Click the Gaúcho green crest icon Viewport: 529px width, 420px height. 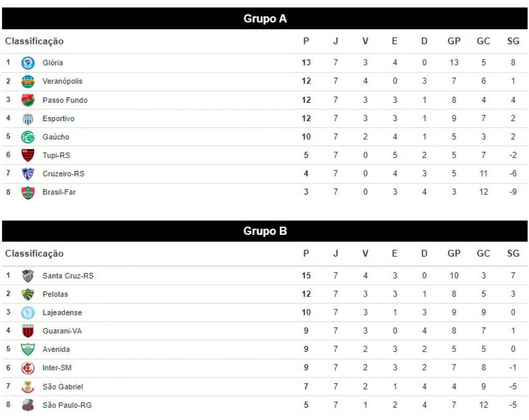[x=28, y=137]
